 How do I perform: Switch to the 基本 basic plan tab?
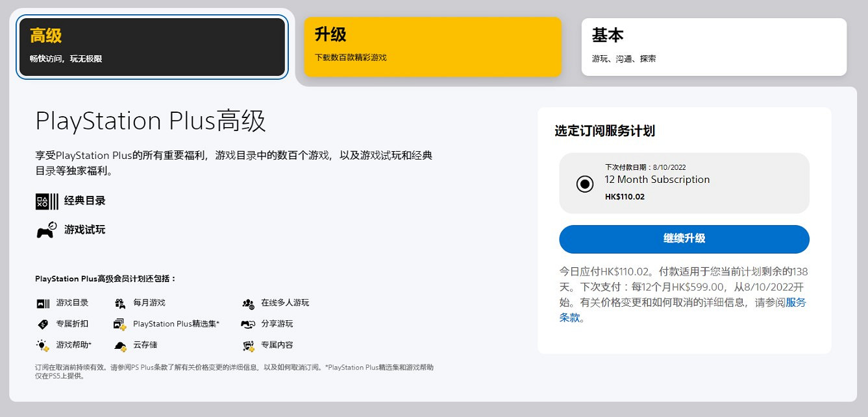click(x=714, y=46)
